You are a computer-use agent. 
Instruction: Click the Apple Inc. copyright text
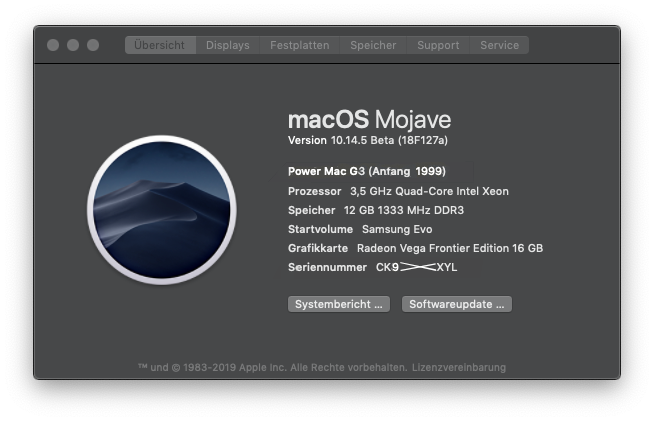point(273,368)
